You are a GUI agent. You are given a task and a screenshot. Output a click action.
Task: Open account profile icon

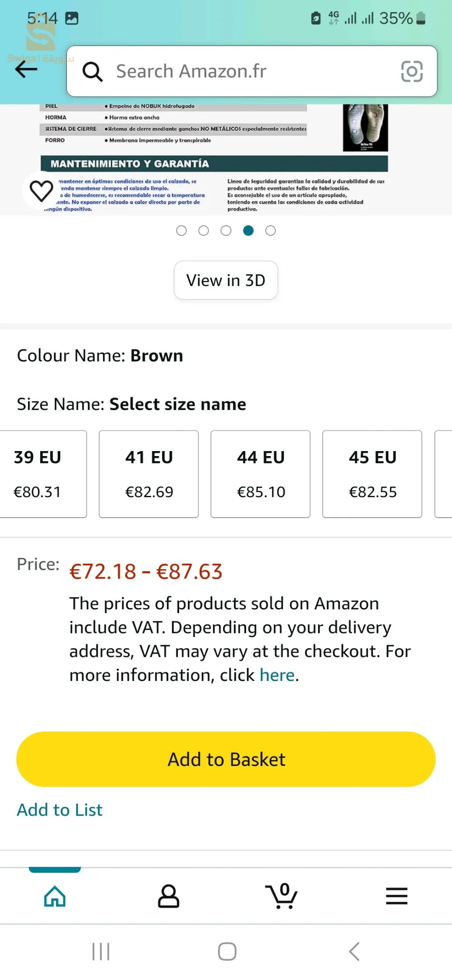pyautogui.click(x=168, y=896)
